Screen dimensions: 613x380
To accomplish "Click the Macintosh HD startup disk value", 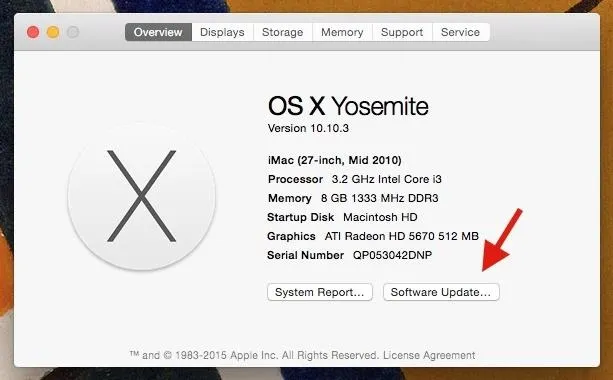I will (380, 217).
